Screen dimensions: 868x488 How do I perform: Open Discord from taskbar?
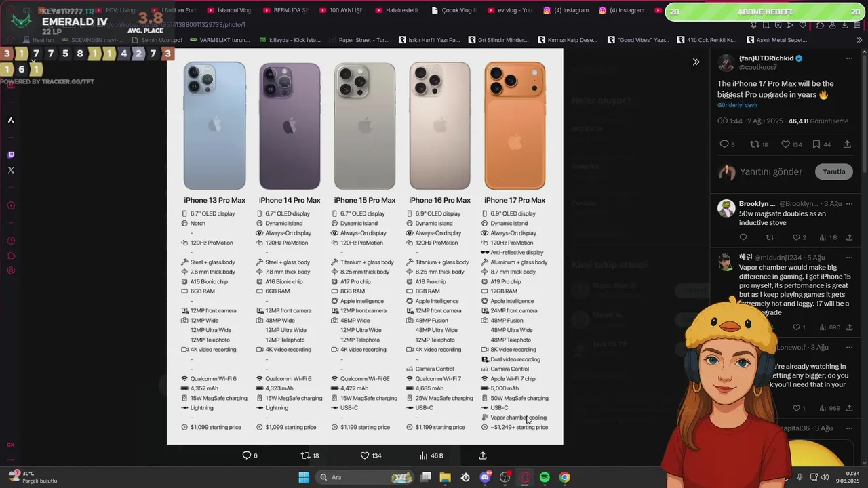[486, 477]
